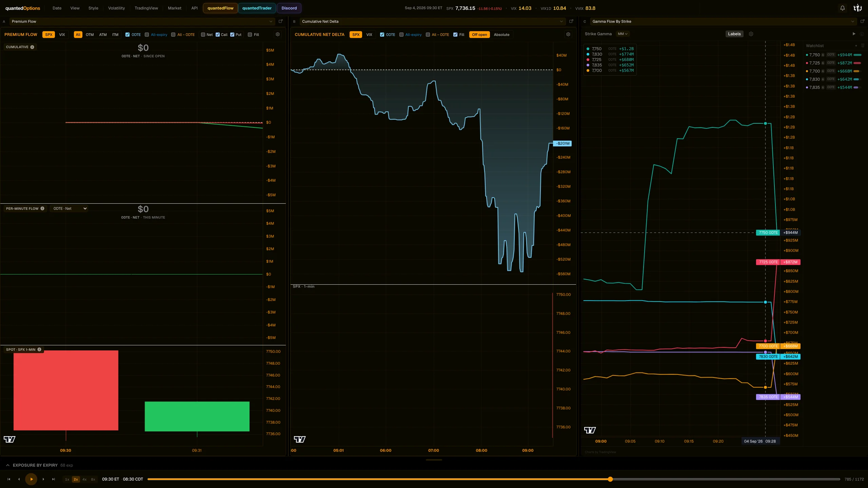This screenshot has height=488, width=868.
Task: Enable the Net checkbox in Premium Flow
Action: coord(203,35)
